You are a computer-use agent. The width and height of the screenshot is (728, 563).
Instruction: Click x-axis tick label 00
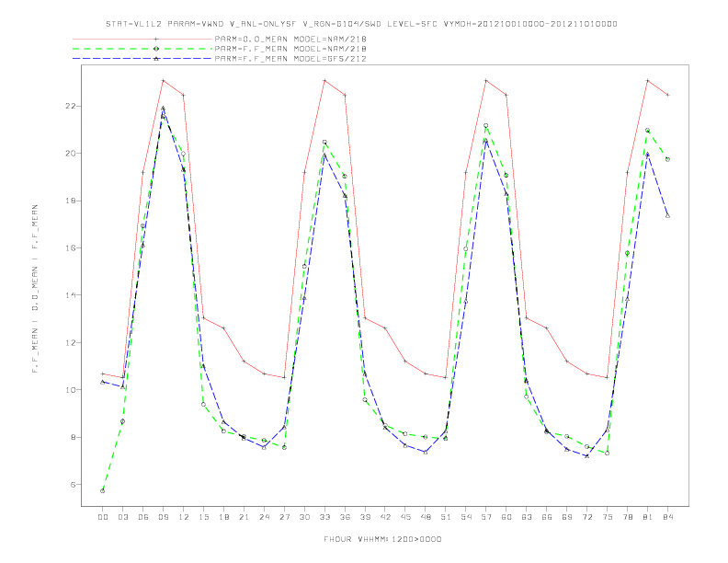pyautogui.click(x=103, y=517)
